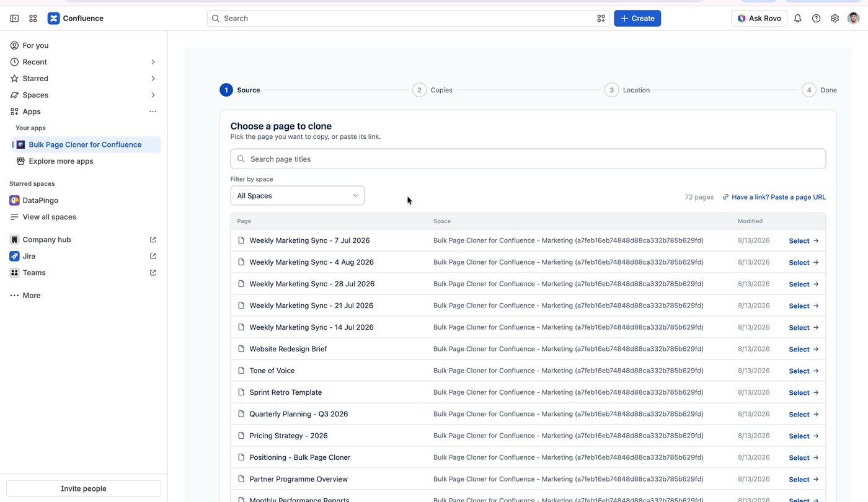This screenshot has width=868, height=502.
Task: Click the blue Create button
Action: pyautogui.click(x=637, y=19)
